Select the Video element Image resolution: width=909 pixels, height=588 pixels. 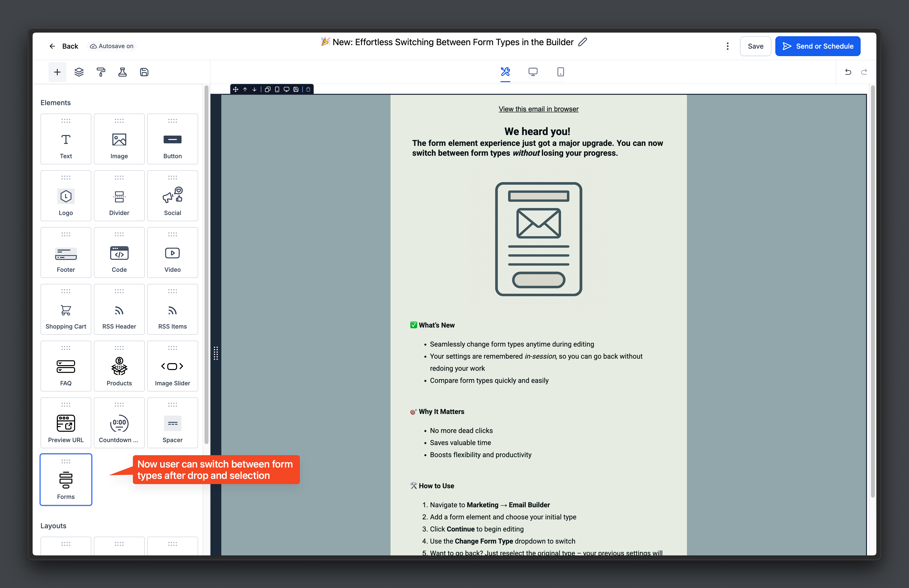pos(173,253)
